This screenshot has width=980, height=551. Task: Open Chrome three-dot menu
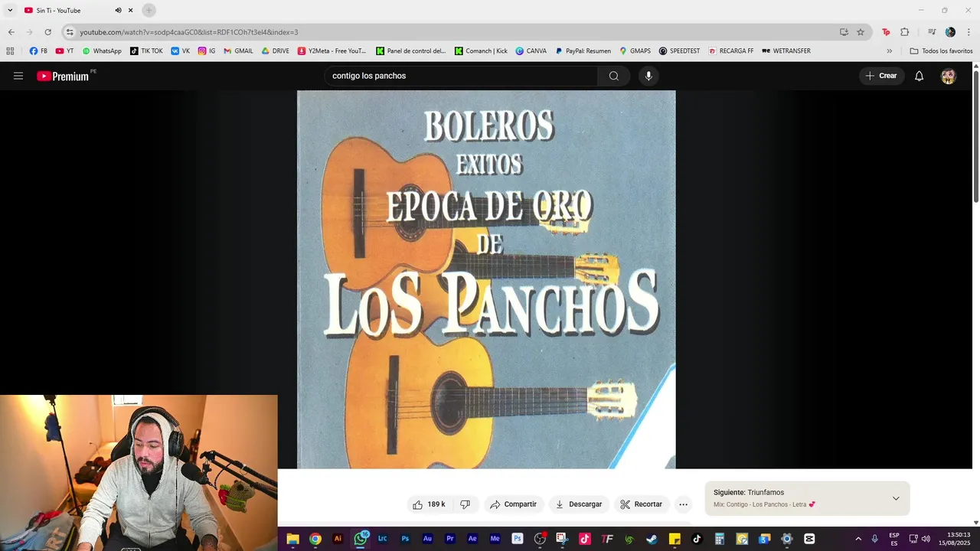(x=969, y=32)
